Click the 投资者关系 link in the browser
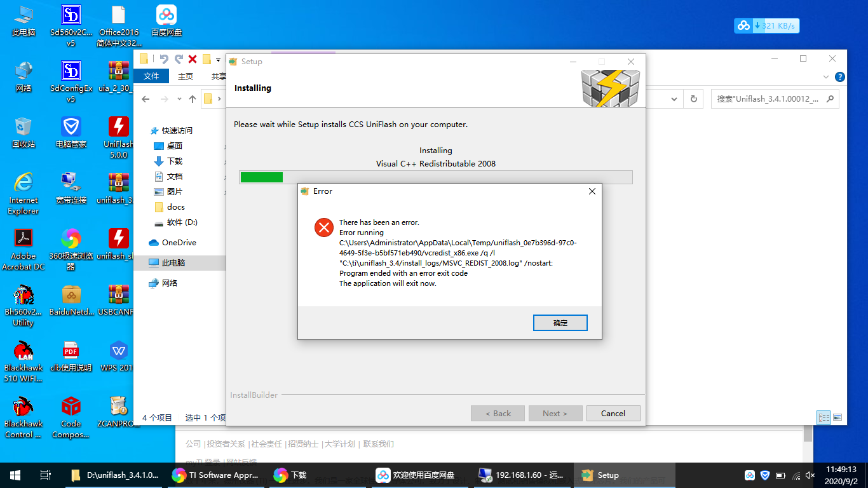The width and height of the screenshot is (868, 488). (x=225, y=444)
